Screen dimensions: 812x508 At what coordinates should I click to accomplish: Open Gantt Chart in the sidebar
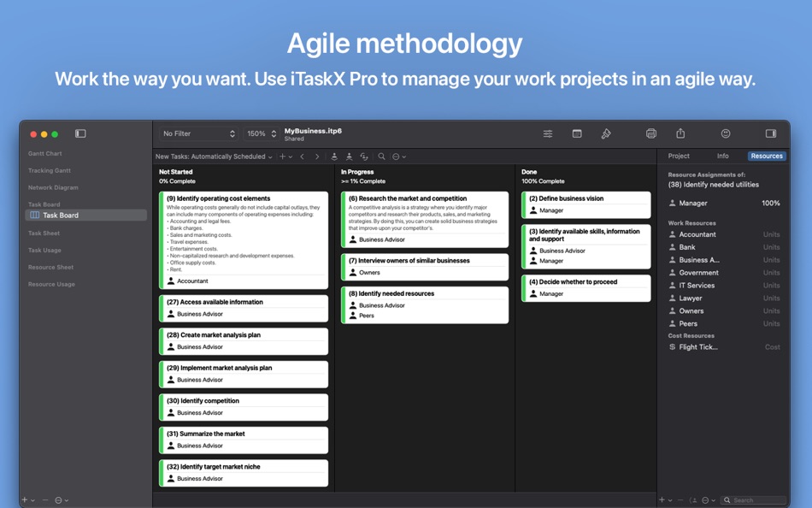click(45, 153)
